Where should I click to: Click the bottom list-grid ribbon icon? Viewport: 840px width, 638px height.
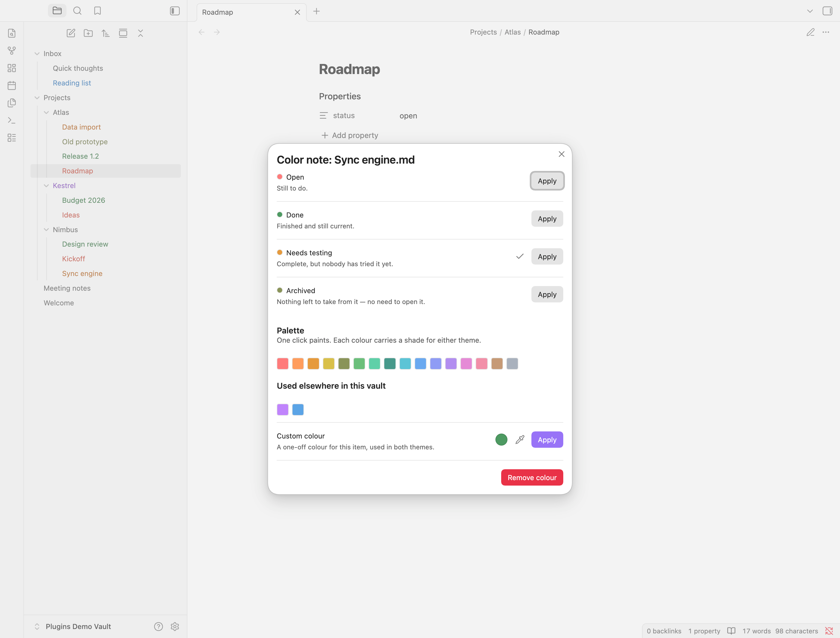(x=12, y=138)
